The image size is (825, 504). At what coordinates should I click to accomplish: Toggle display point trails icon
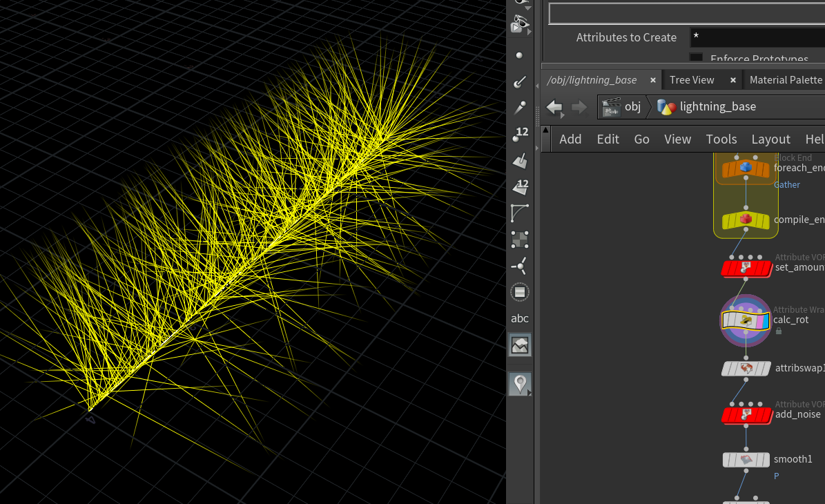coord(519,108)
